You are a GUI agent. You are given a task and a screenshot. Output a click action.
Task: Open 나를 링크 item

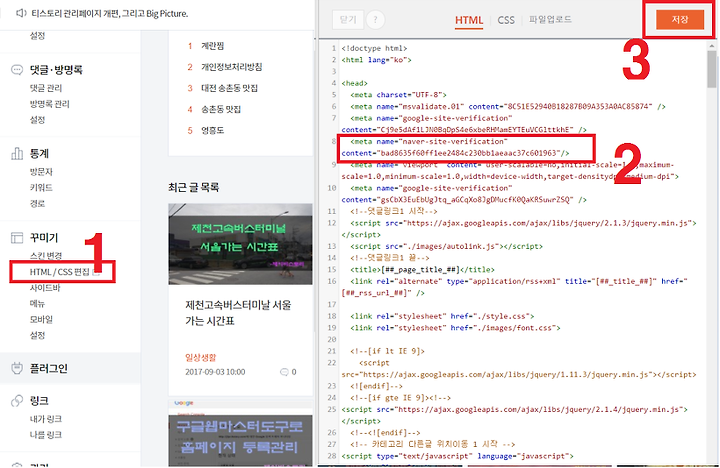(x=46, y=434)
